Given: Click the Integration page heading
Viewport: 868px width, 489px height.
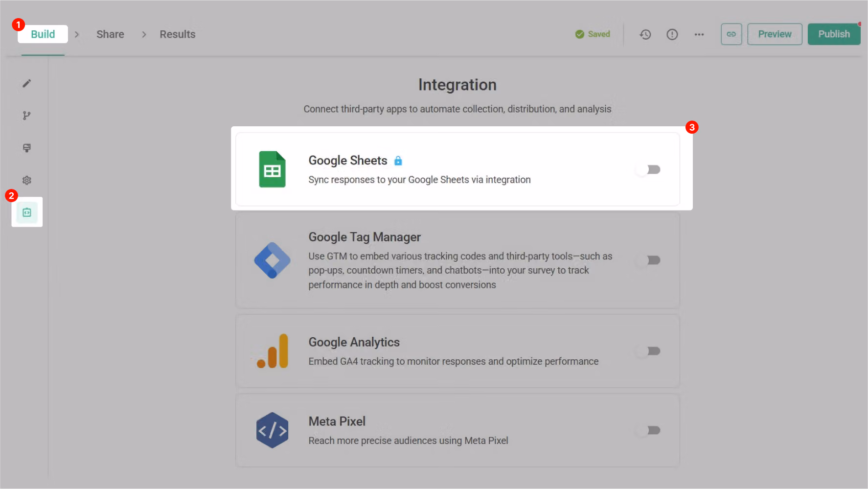Looking at the screenshot, I should [x=457, y=85].
